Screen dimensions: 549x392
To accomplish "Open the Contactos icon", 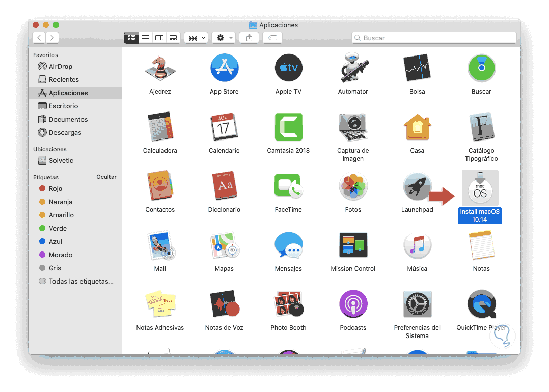I will pyautogui.click(x=160, y=185).
